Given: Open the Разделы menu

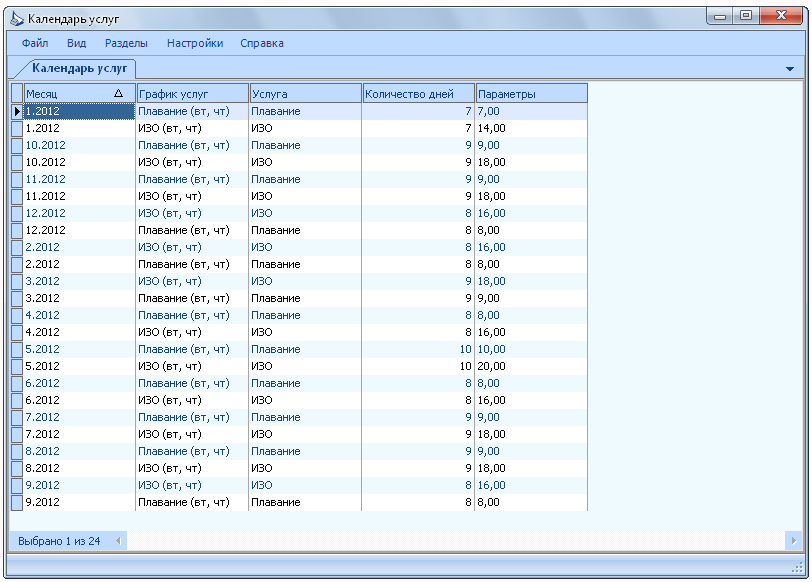Looking at the screenshot, I should [126, 43].
